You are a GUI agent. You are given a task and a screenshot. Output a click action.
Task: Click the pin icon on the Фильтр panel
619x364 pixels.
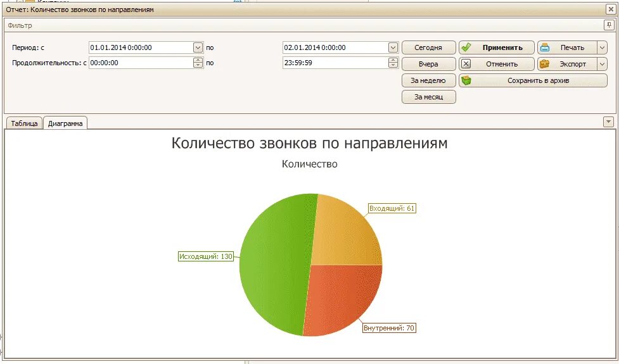click(609, 25)
